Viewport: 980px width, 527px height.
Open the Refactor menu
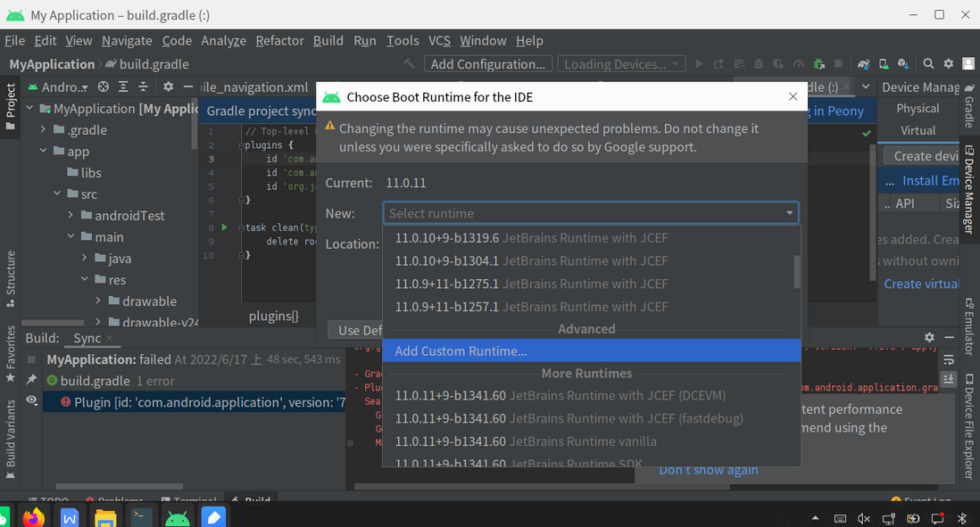tap(280, 41)
